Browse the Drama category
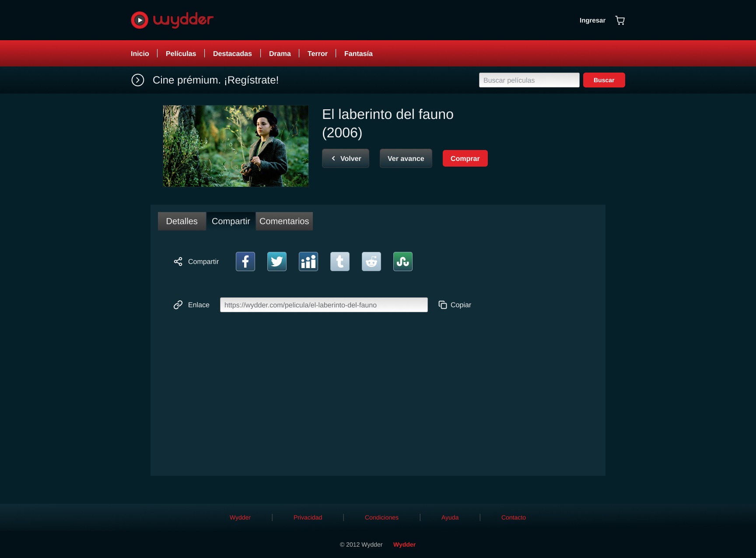 (280, 53)
